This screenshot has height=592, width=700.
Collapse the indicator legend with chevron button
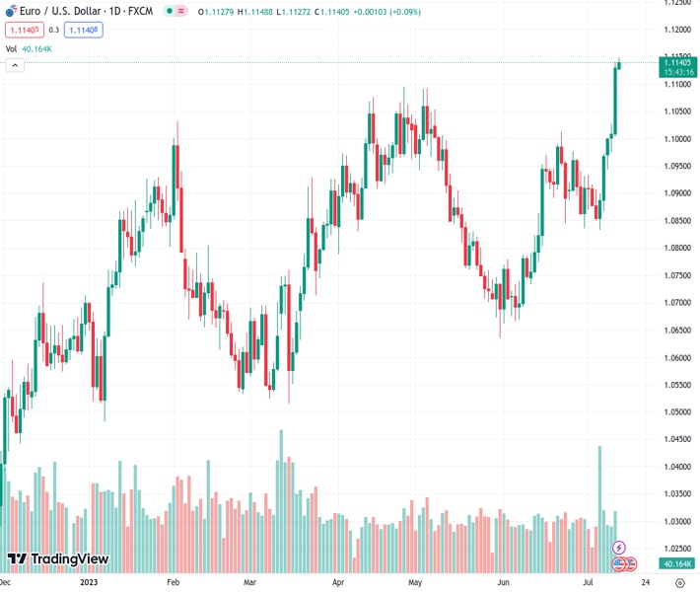pyautogui.click(x=15, y=65)
